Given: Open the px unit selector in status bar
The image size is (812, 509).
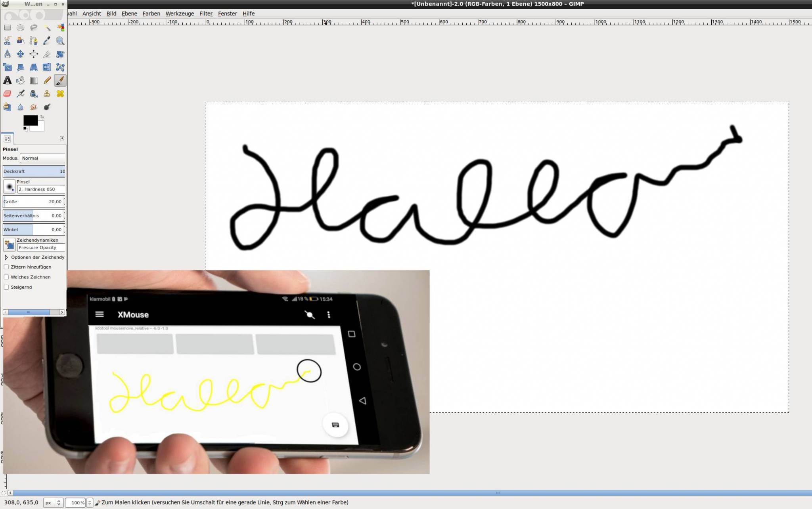Looking at the screenshot, I should click(53, 502).
